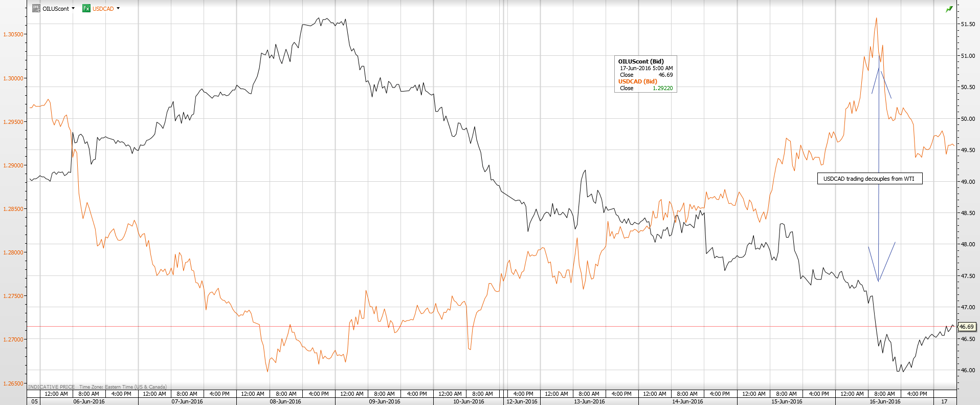
Task: Click the green Fx icon beside USDCAD
Action: (x=86, y=8)
